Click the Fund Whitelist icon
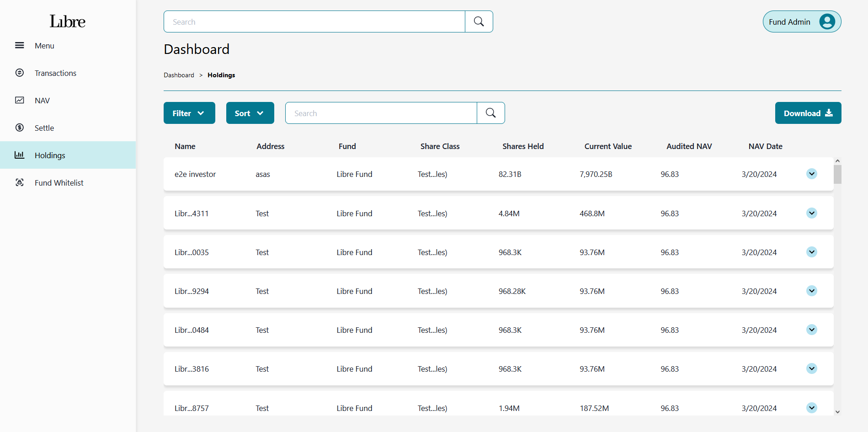The image size is (868, 432). click(x=19, y=182)
